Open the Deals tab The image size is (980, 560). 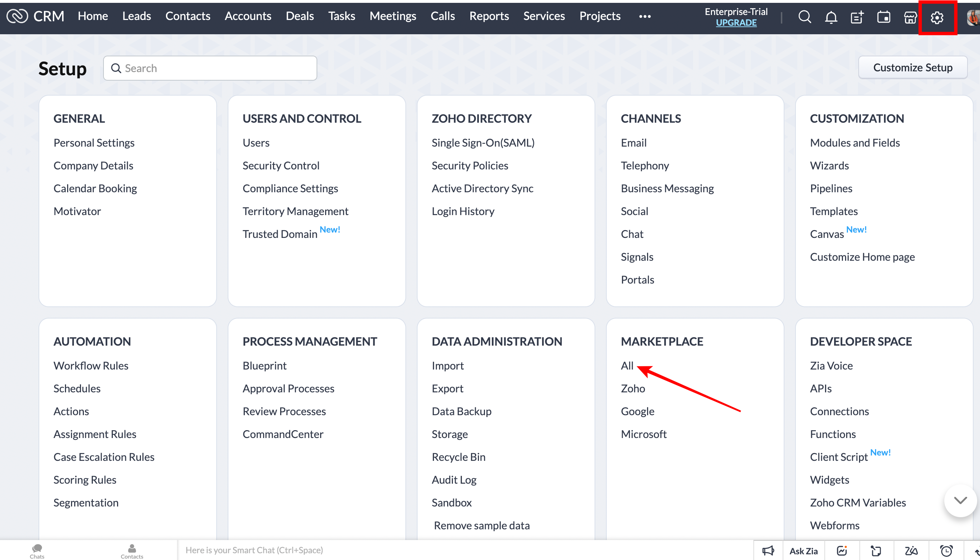(300, 16)
